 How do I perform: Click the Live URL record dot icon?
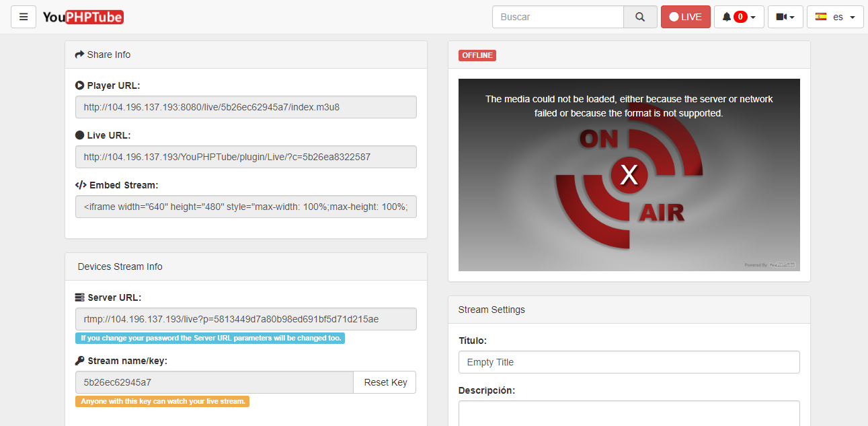79,135
